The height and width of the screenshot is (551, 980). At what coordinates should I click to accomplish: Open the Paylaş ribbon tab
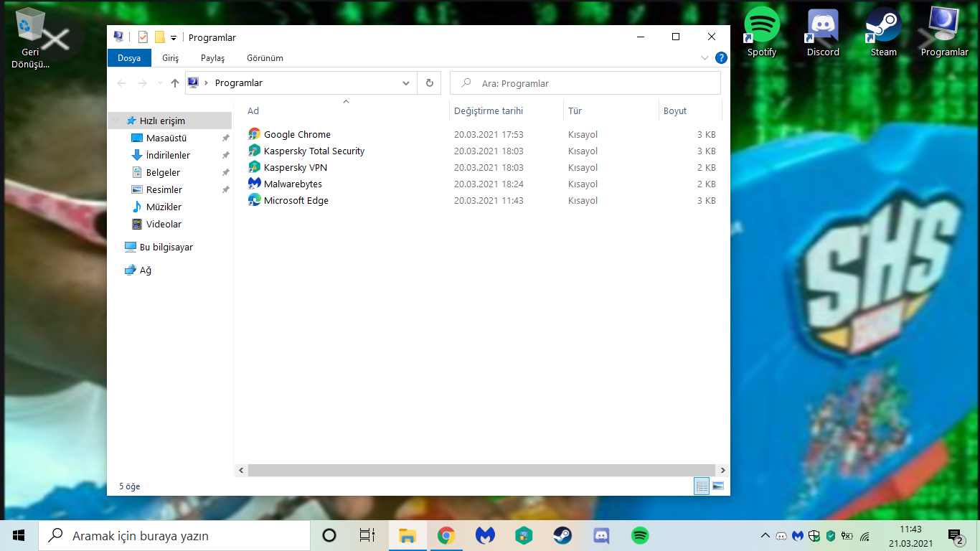tap(213, 58)
